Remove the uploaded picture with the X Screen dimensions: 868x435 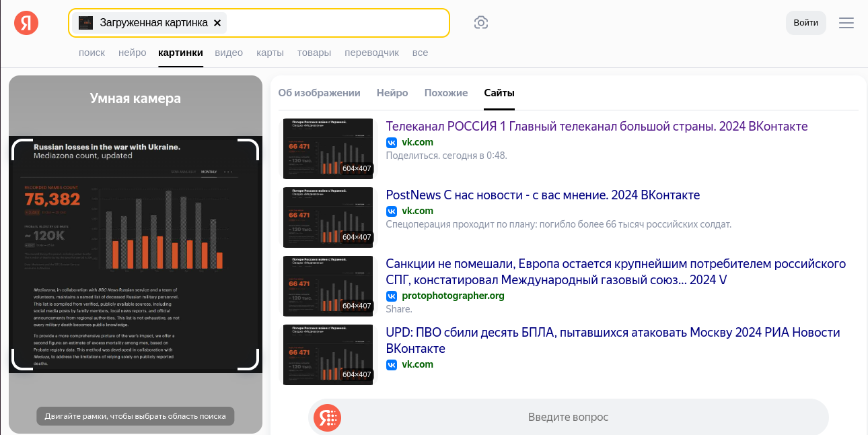pyautogui.click(x=217, y=23)
